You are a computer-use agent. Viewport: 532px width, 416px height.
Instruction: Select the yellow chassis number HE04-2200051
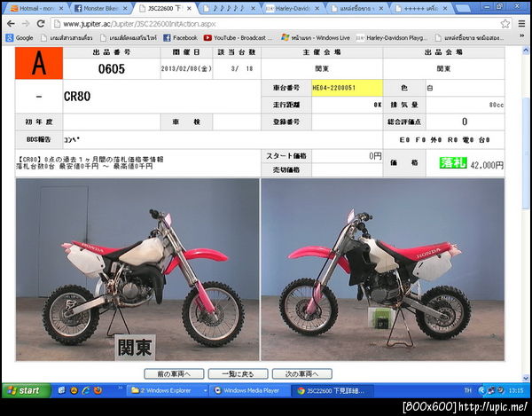pos(347,88)
